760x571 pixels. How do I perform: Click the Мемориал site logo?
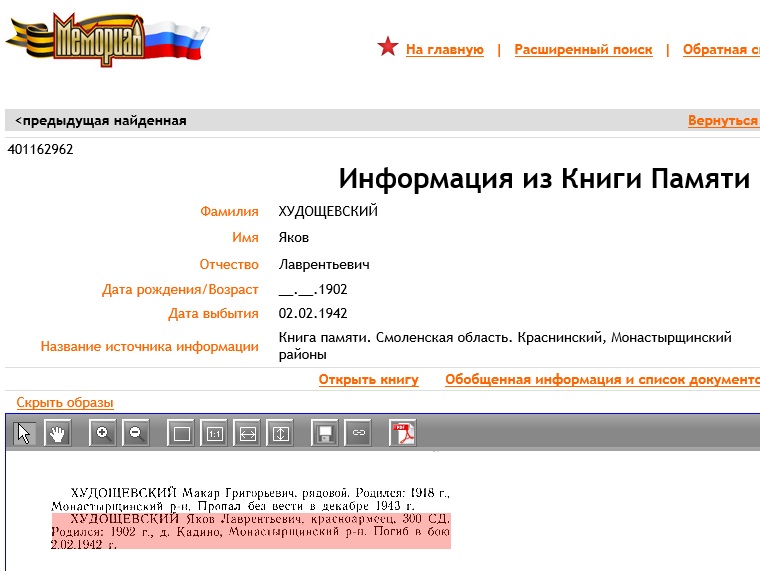(x=108, y=40)
